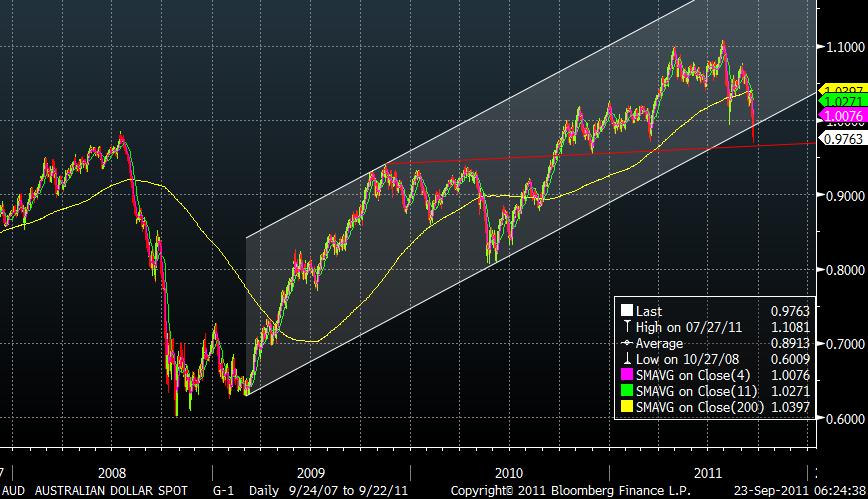Click the Average line icon in legend
This screenshot has height=499, width=868.
pos(627,343)
